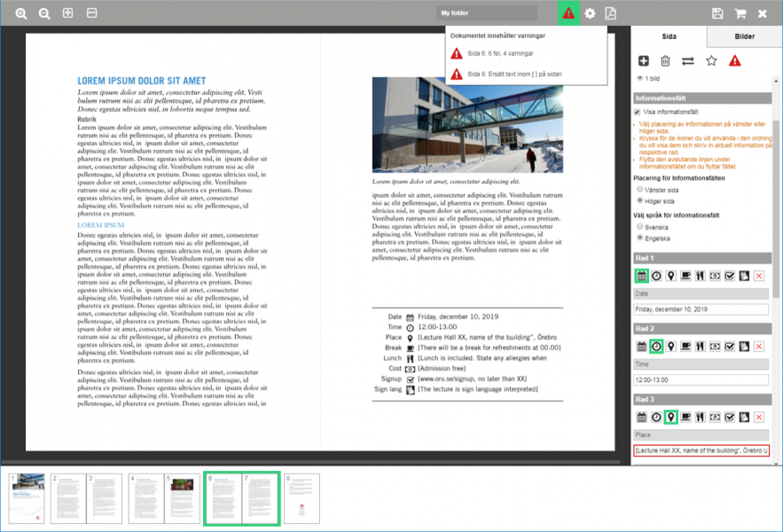
Task: Click the swap arrows icon in Sida panel
Action: click(x=687, y=61)
